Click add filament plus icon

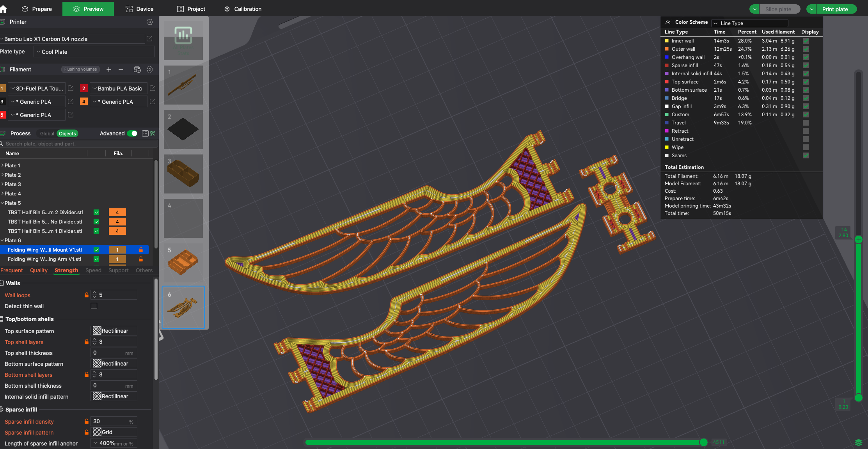coord(109,69)
